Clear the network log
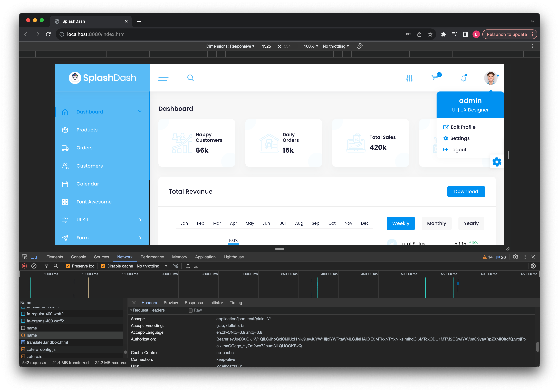The image size is (559, 392). (34, 266)
